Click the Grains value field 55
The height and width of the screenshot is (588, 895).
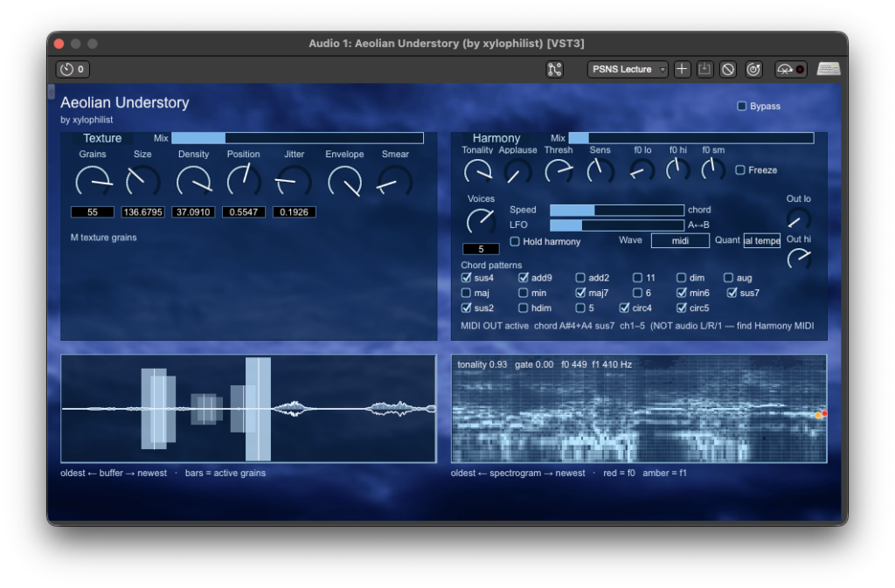pos(93,212)
